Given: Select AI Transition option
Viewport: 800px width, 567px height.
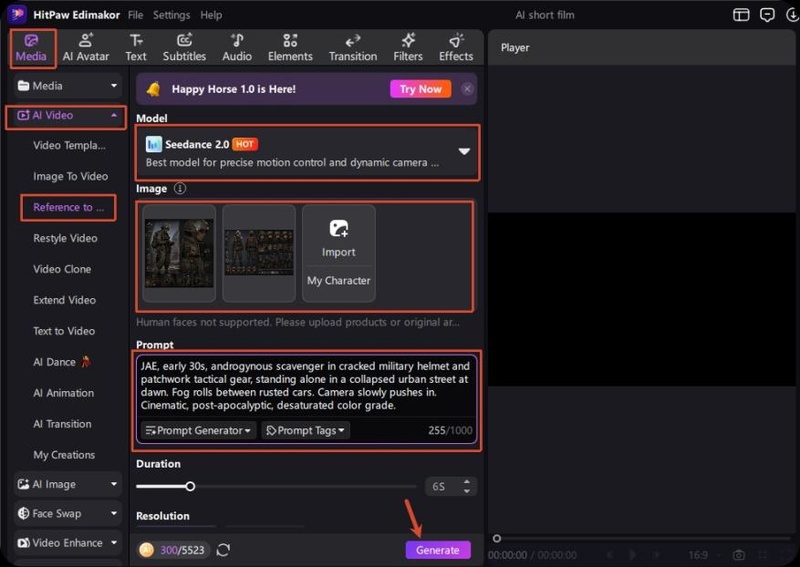Looking at the screenshot, I should 62,424.
